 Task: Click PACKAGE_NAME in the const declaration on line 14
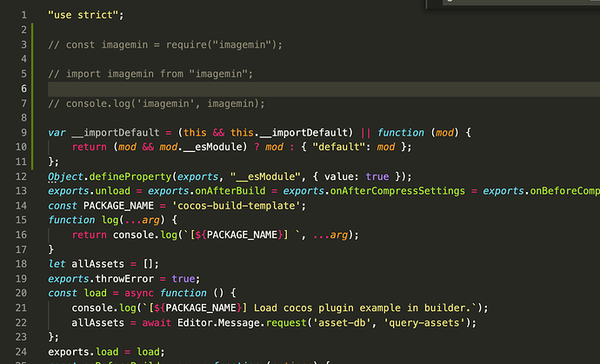pos(118,206)
